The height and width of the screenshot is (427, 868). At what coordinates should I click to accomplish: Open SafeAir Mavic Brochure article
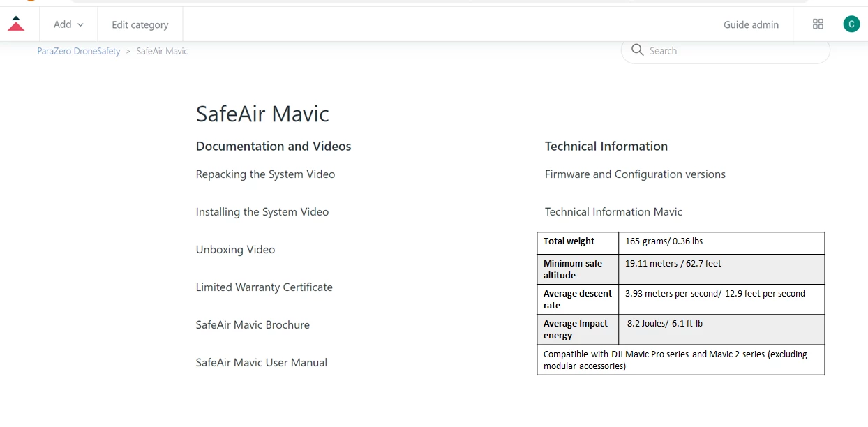pyautogui.click(x=253, y=324)
